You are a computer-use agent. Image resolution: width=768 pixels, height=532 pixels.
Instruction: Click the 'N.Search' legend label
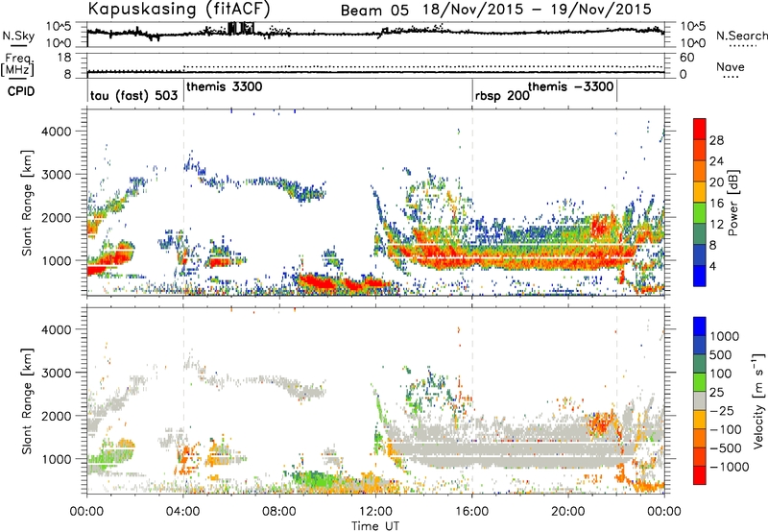point(742,36)
